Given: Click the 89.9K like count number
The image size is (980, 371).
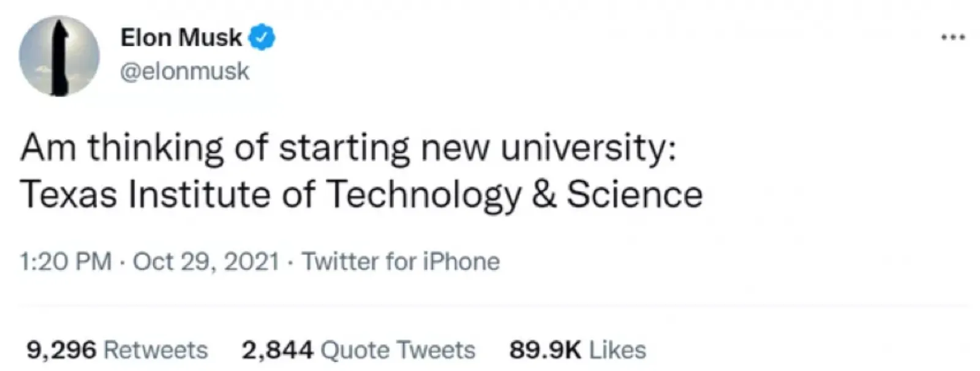Looking at the screenshot, I should [x=545, y=350].
